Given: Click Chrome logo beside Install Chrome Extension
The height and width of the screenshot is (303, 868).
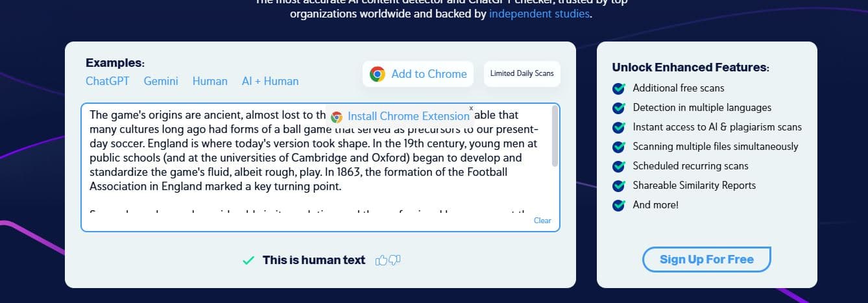Looking at the screenshot, I should tap(337, 117).
